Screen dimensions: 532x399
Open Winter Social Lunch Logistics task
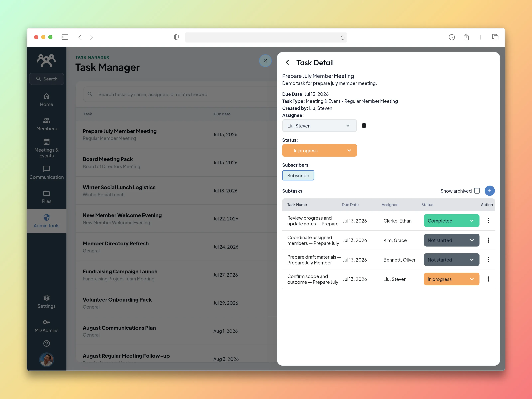click(176, 191)
